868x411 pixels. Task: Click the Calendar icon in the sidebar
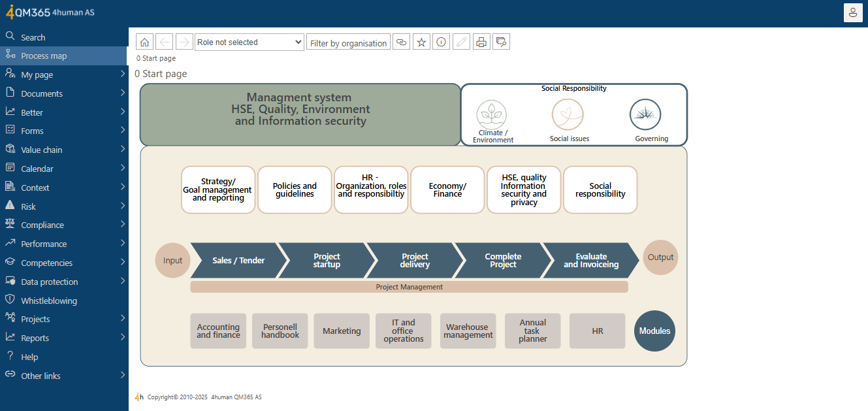pyautogui.click(x=10, y=168)
